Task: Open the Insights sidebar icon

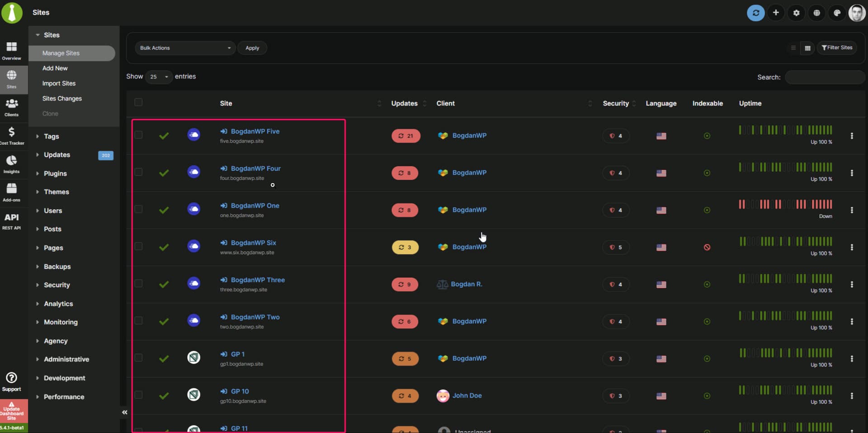Action: point(12,164)
